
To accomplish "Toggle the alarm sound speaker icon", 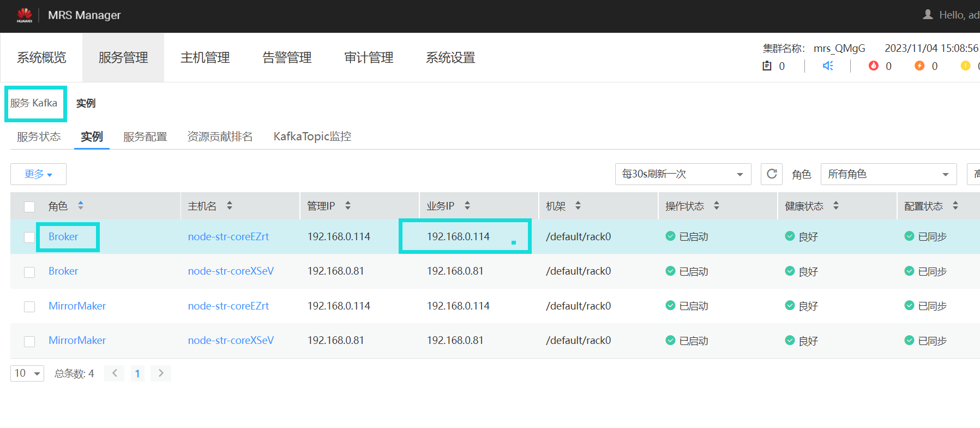I will click(828, 66).
